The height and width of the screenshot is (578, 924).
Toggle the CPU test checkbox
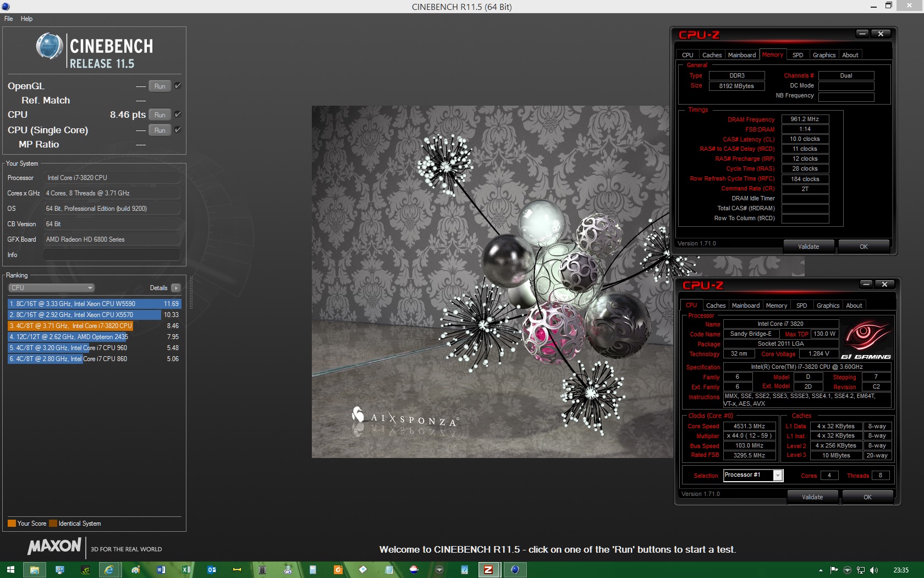[x=178, y=114]
